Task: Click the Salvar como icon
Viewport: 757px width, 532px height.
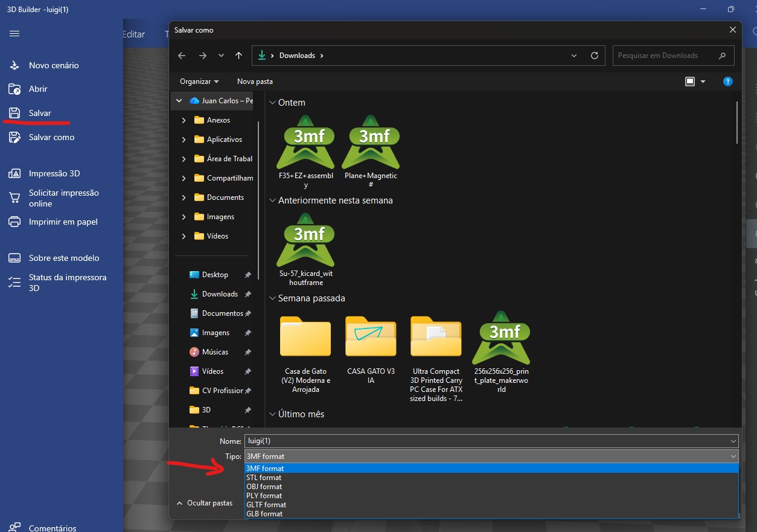Action: [14, 137]
